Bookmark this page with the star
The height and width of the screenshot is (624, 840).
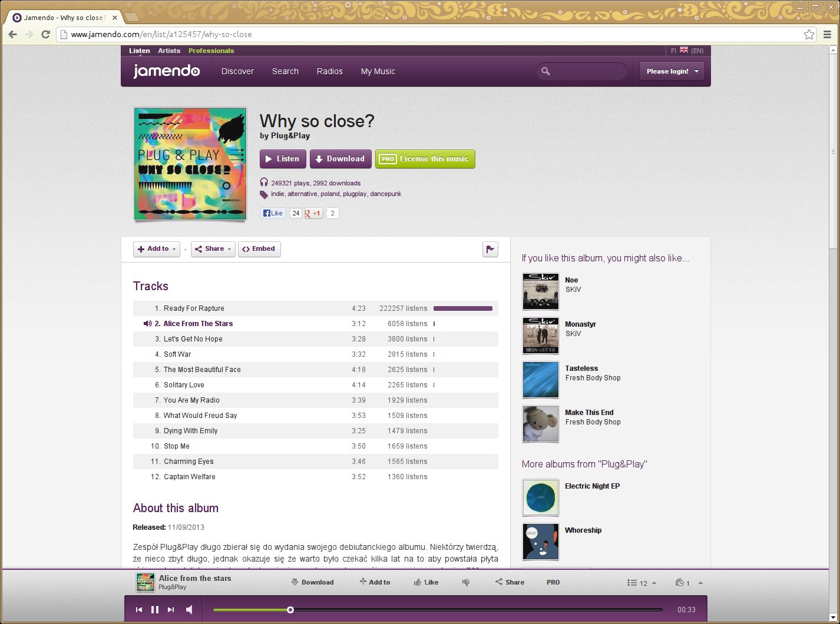coord(809,34)
